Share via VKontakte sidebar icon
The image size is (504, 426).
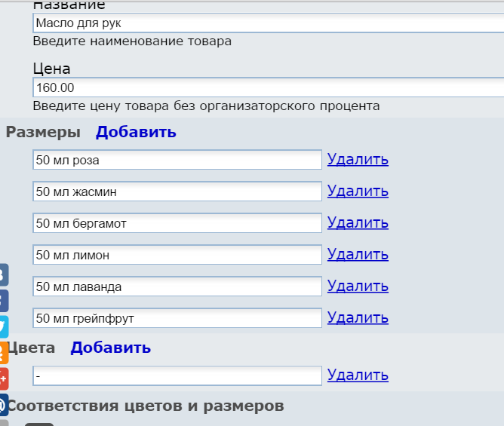click(x=4, y=275)
